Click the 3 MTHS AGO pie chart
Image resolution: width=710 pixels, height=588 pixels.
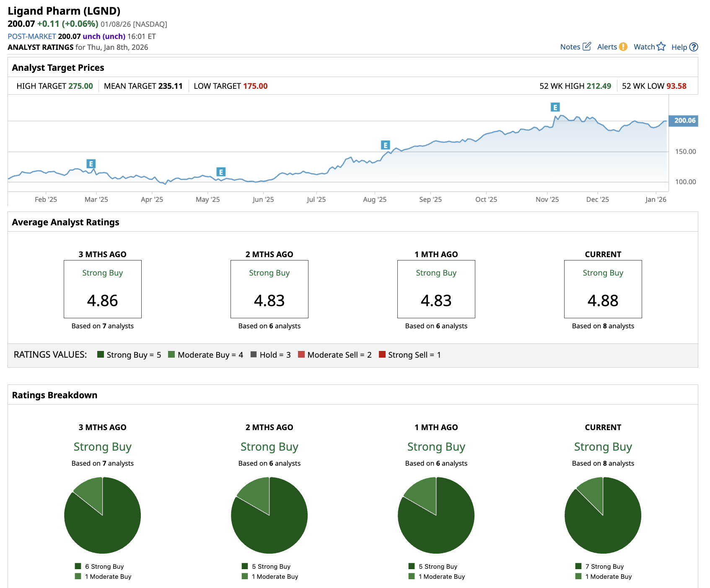point(102,515)
